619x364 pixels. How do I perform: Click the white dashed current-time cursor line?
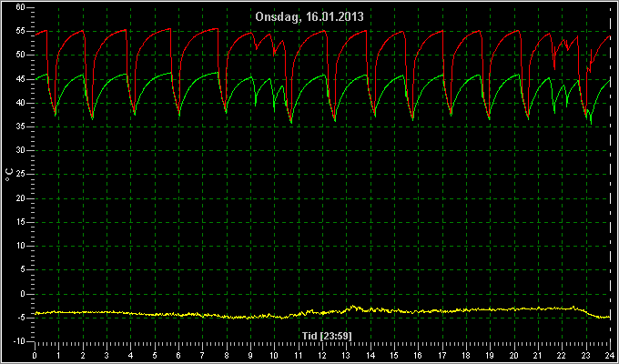tap(611, 174)
